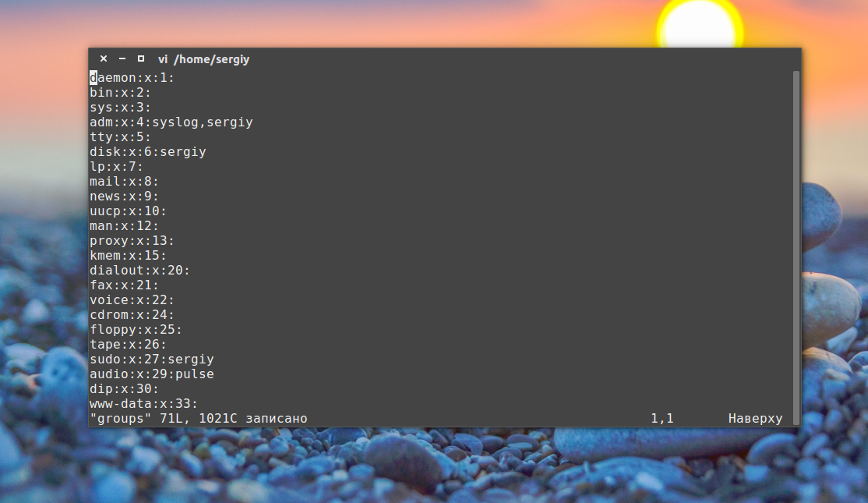Place cursor on the 'floppy:x:25:' line
This screenshot has width=868, height=503.
(x=136, y=330)
